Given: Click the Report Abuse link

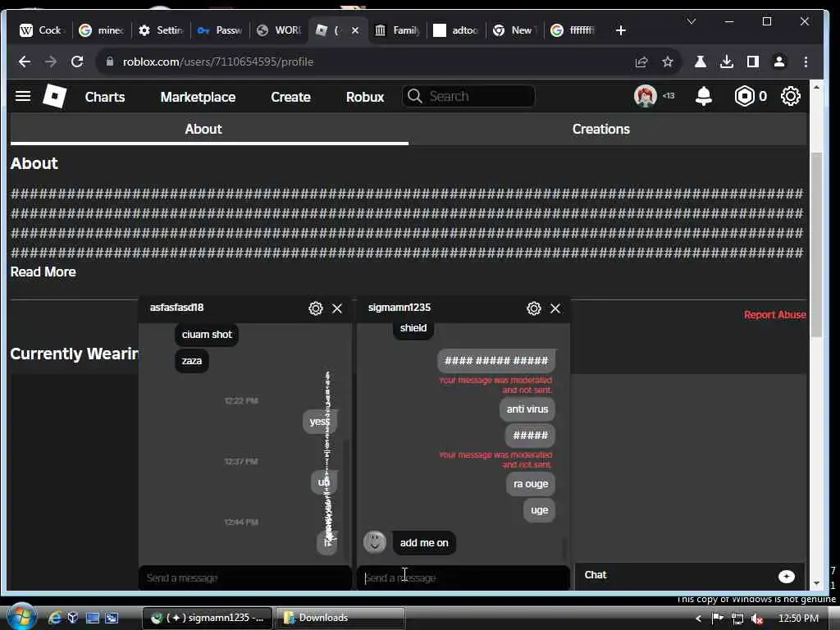Looking at the screenshot, I should [774, 315].
